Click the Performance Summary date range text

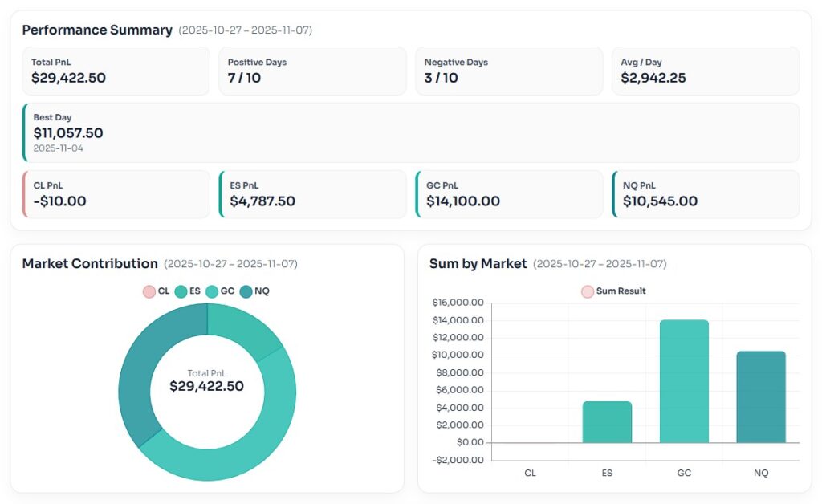tap(245, 30)
